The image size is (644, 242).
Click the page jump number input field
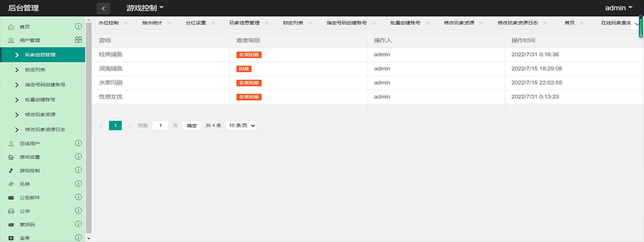160,126
